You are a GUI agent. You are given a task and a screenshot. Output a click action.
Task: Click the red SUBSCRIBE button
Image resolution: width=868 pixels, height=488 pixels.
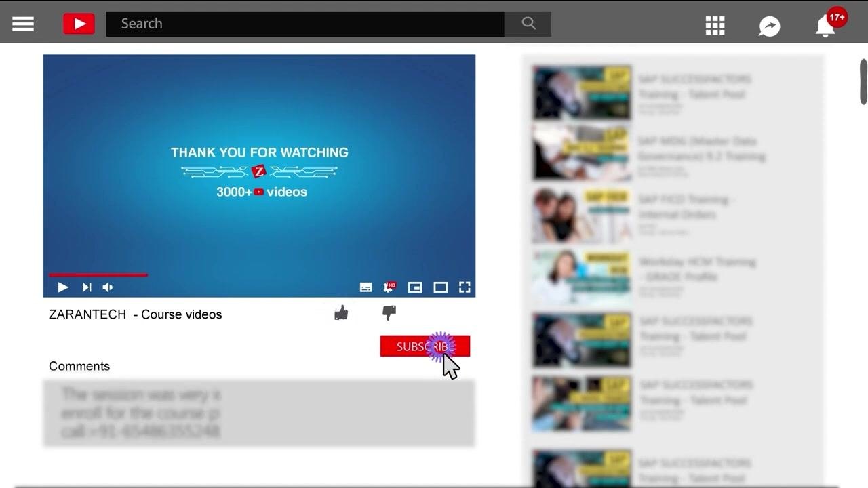point(425,346)
